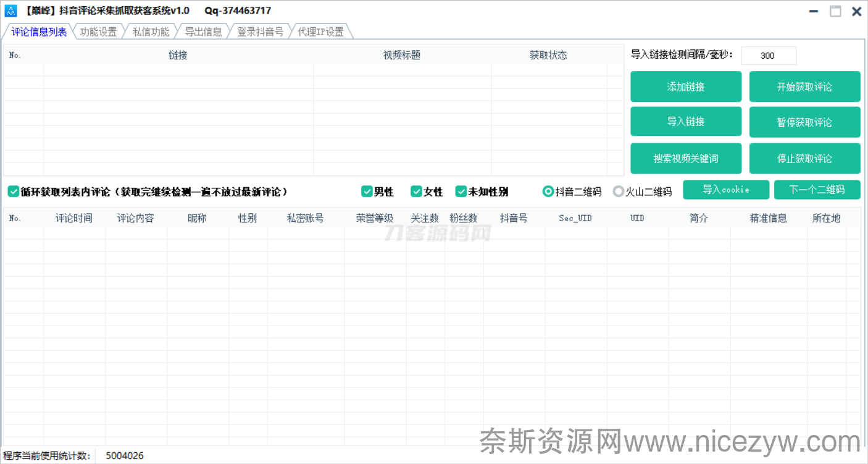Click the 抖音号 column header
The width and height of the screenshot is (868, 464).
click(514, 218)
